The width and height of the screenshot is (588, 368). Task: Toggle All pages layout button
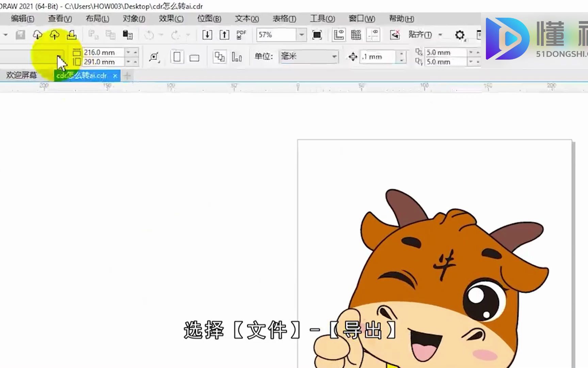coord(219,57)
